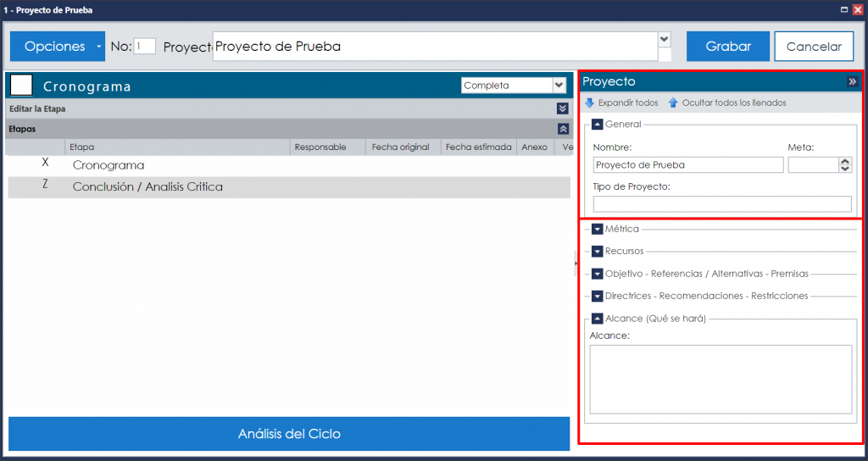Screen dimensions: 868x461
Task: Expand Objetivo - Referencias / Alternativas - Premisas
Action: point(598,274)
